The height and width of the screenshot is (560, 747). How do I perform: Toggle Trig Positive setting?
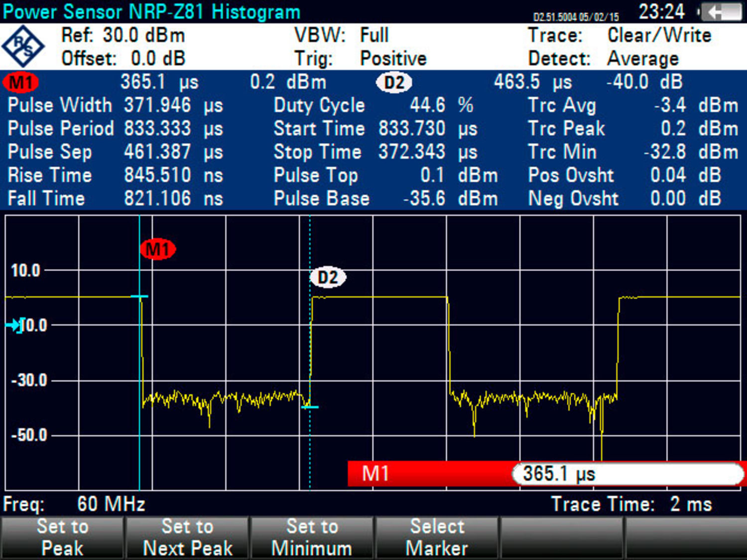pos(392,58)
